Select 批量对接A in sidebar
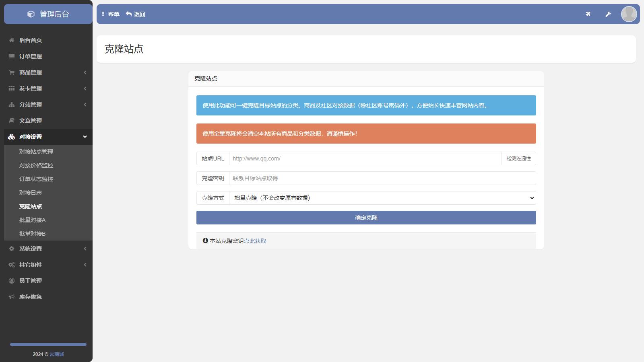Screen dimensions: 644x362 (x=32, y=220)
